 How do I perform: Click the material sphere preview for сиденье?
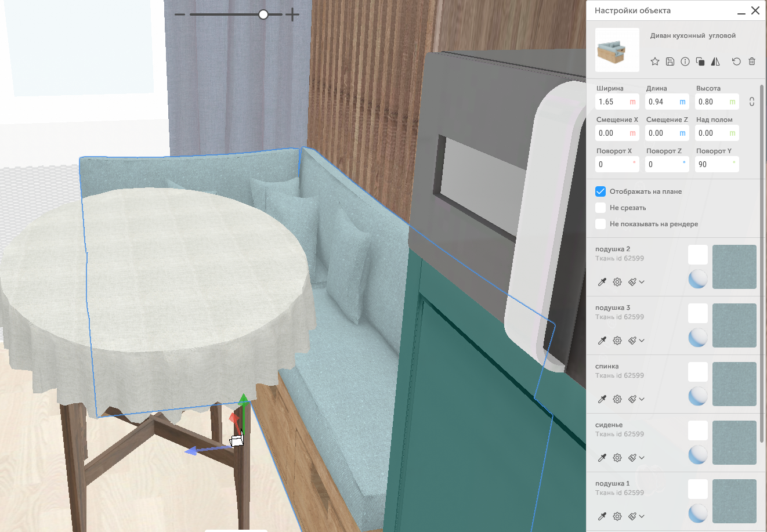point(698,455)
